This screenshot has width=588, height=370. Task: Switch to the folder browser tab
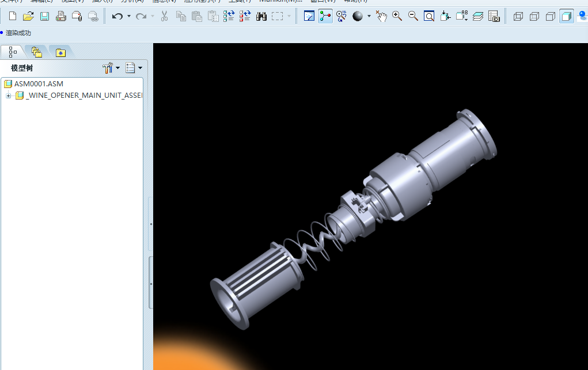coord(36,52)
